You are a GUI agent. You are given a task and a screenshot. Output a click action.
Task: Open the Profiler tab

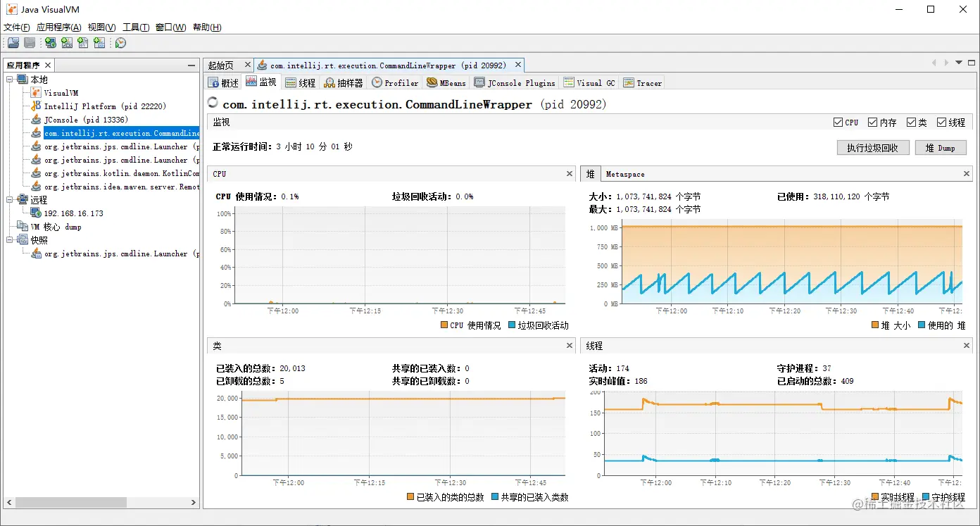(395, 82)
